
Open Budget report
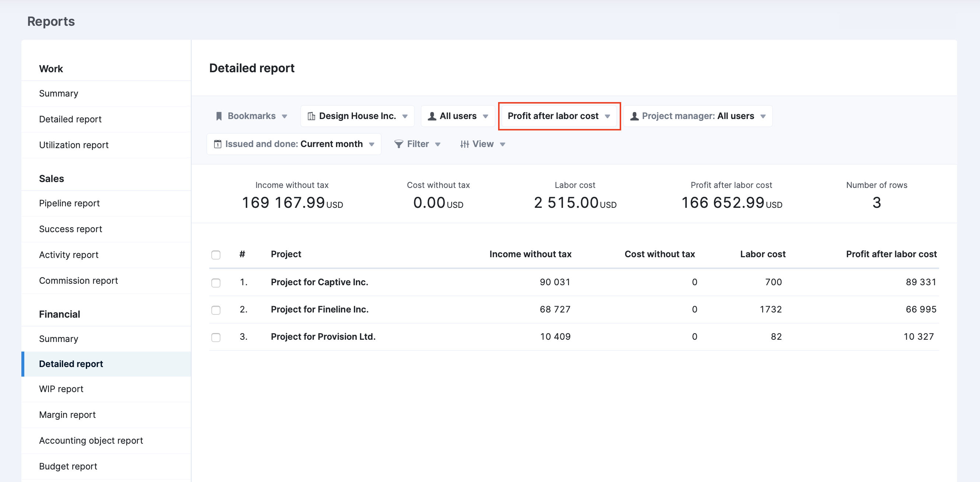[x=106, y=467]
